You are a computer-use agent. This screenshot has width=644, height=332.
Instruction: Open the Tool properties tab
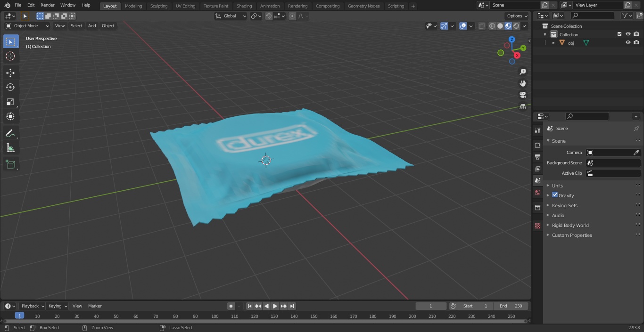[537, 130]
